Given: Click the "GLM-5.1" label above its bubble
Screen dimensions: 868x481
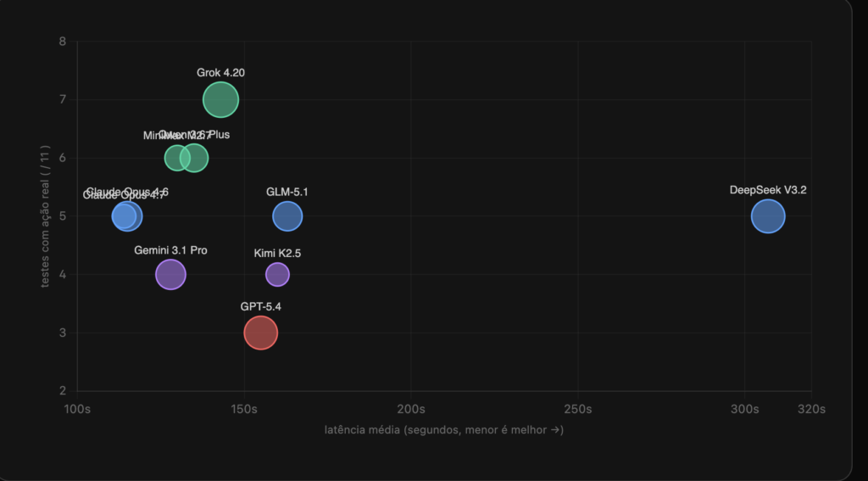Looking at the screenshot, I should coord(287,192).
